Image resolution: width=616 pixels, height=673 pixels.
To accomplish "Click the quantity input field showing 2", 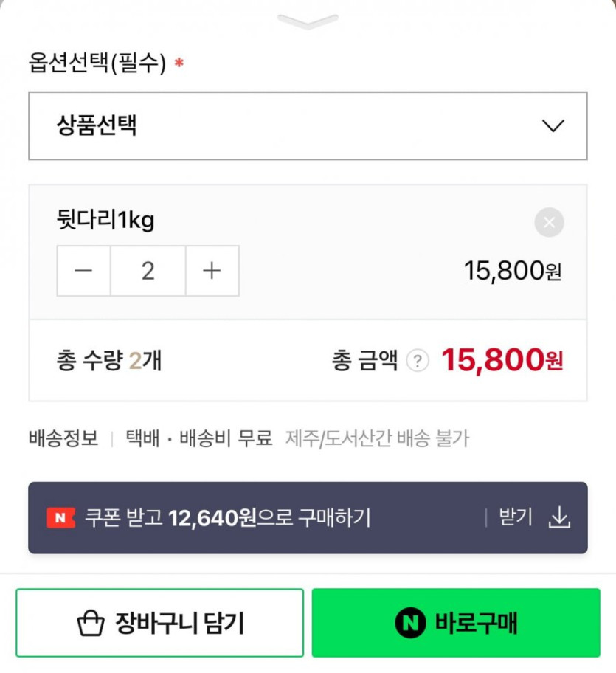I will (148, 271).
